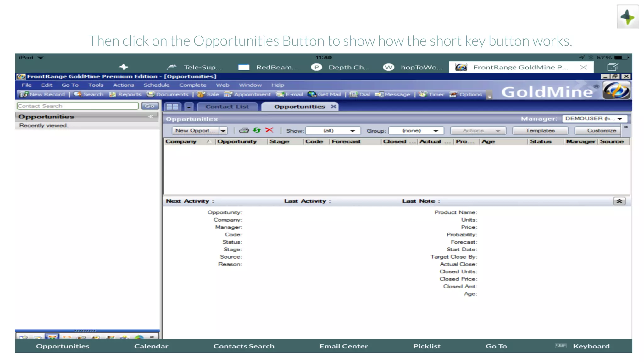Click the Templates button
Screen dimensions: 644x362
click(540, 131)
